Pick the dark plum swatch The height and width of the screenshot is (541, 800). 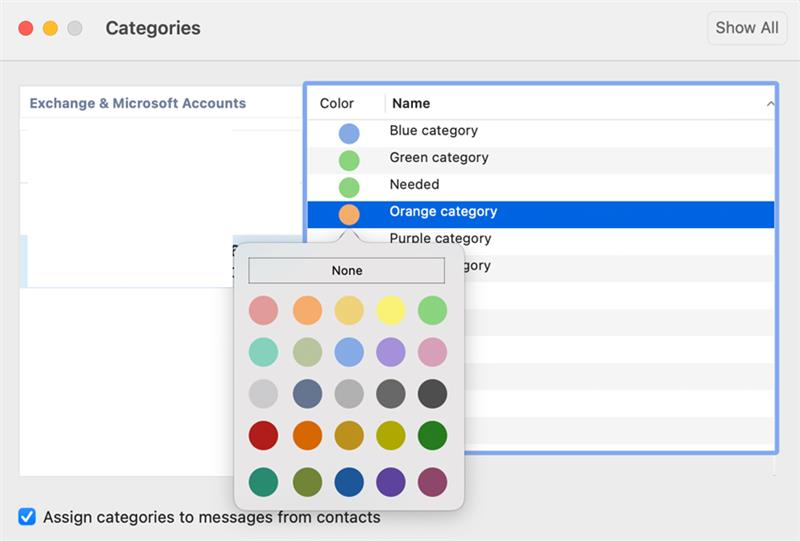coord(433,482)
